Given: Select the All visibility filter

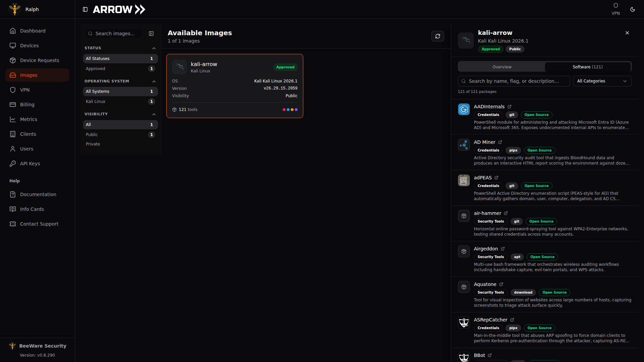Looking at the screenshot, I should (x=120, y=125).
